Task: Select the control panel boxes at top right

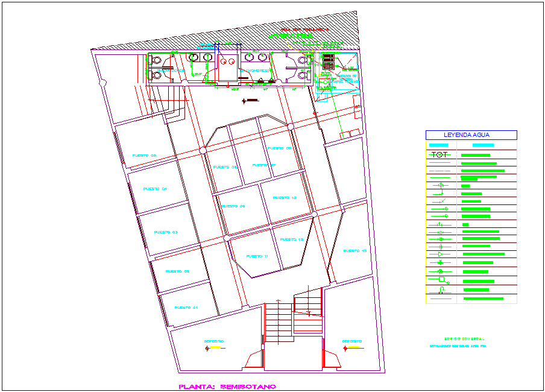Action: coord(327,58)
